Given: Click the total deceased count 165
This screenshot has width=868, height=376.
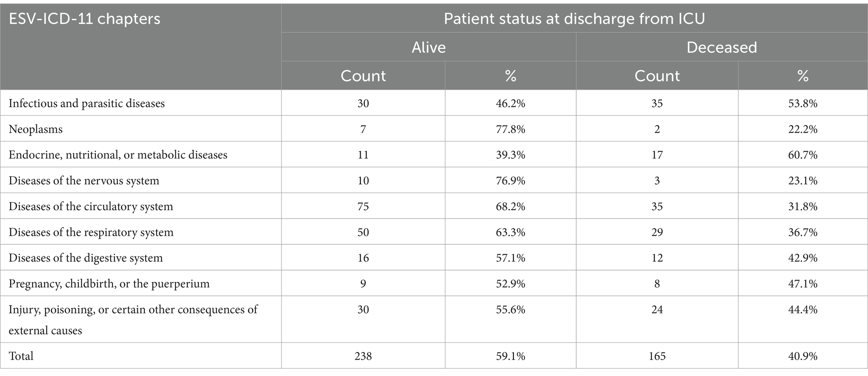Looking at the screenshot, I should (657, 356).
